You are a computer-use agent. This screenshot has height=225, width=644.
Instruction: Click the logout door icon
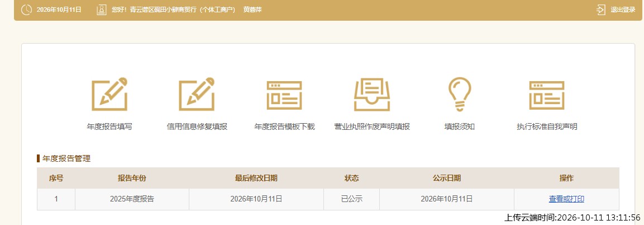(601, 10)
